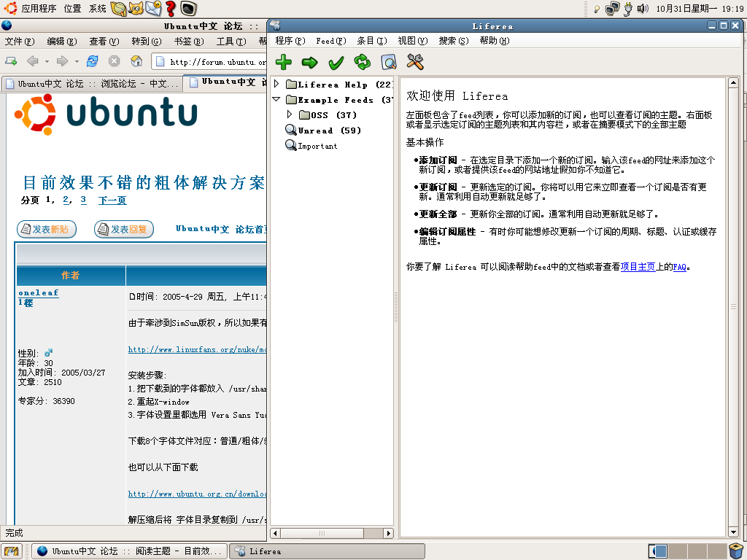Open the browser's 工具(T) menu

[x=231, y=42]
